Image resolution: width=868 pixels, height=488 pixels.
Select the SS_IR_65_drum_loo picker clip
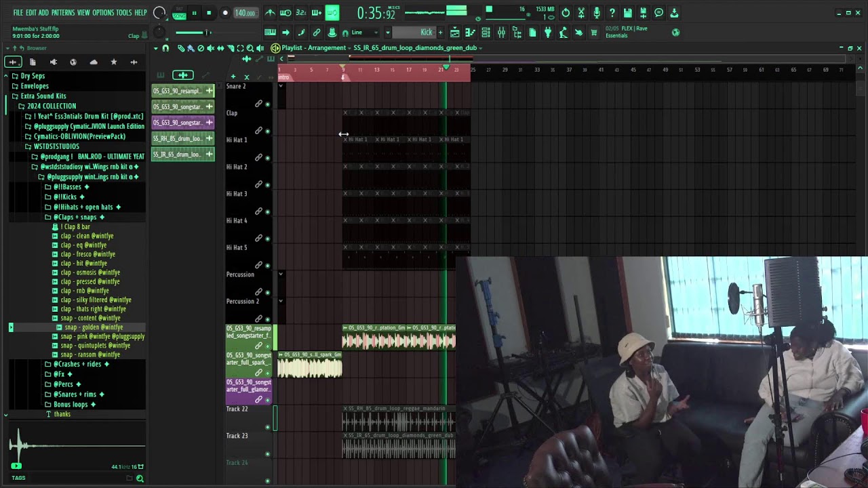coord(183,155)
